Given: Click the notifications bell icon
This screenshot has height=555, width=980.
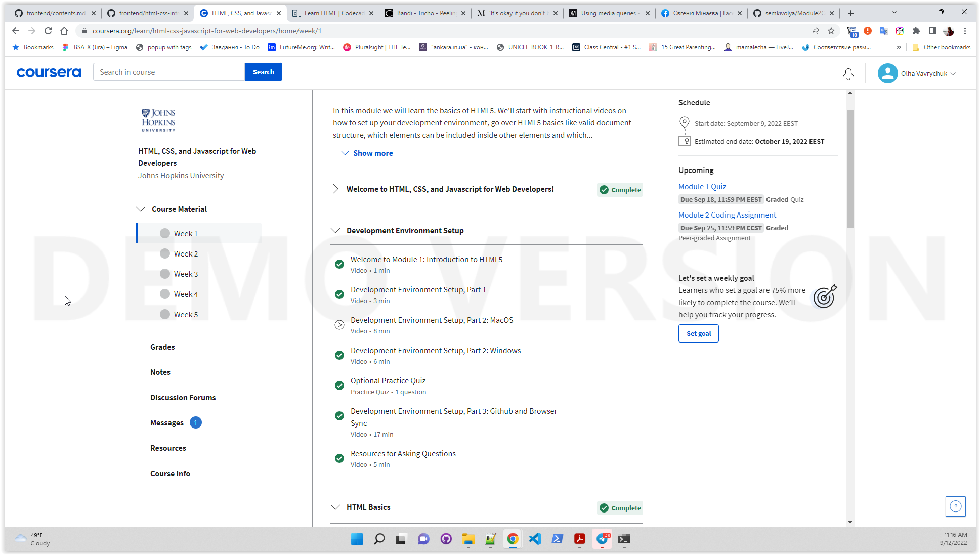Looking at the screenshot, I should coord(849,73).
